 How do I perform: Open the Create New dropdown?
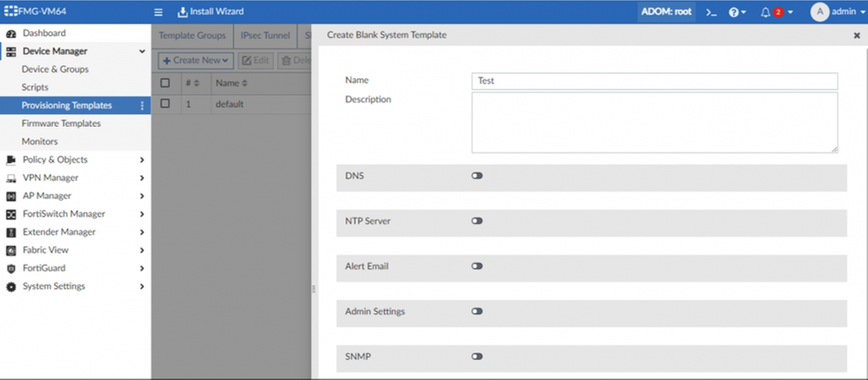195,60
